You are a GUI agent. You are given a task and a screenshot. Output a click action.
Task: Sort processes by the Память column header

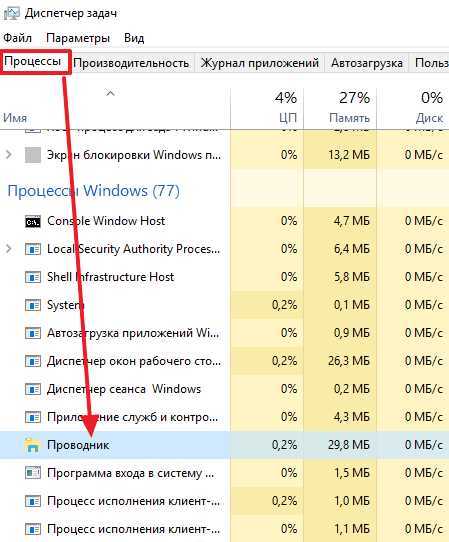(x=340, y=108)
